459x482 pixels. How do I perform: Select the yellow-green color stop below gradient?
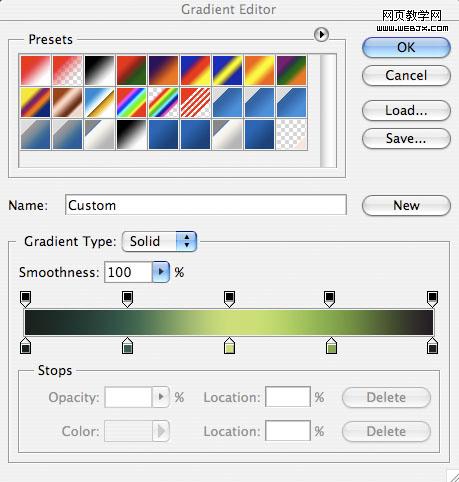tap(229, 345)
